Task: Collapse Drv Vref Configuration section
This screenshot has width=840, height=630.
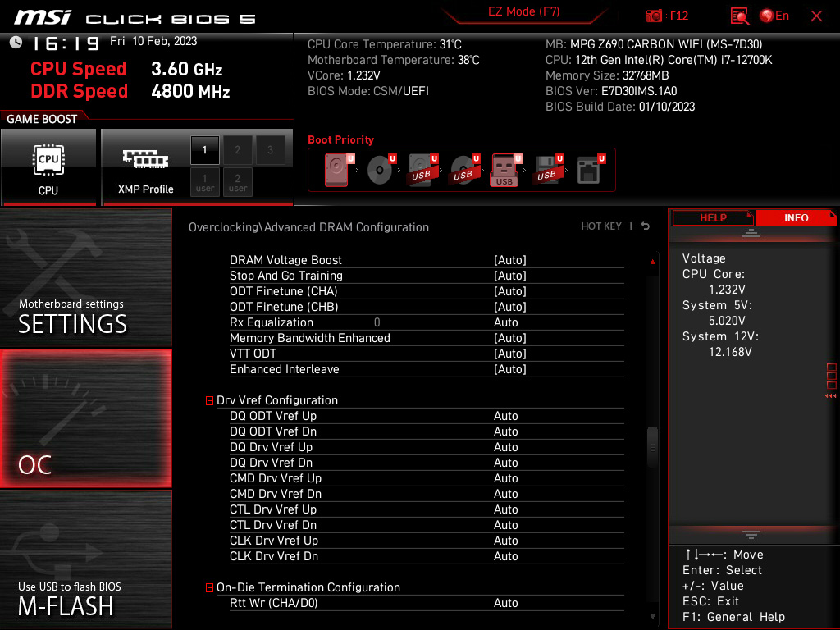Action: (209, 400)
